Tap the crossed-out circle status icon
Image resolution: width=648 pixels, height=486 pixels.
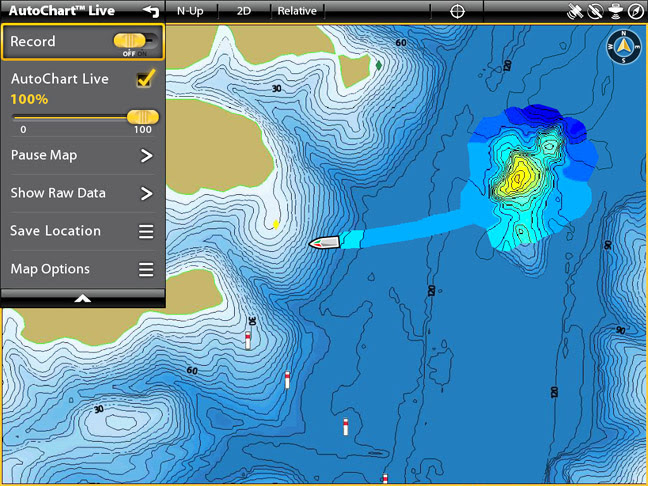point(595,12)
